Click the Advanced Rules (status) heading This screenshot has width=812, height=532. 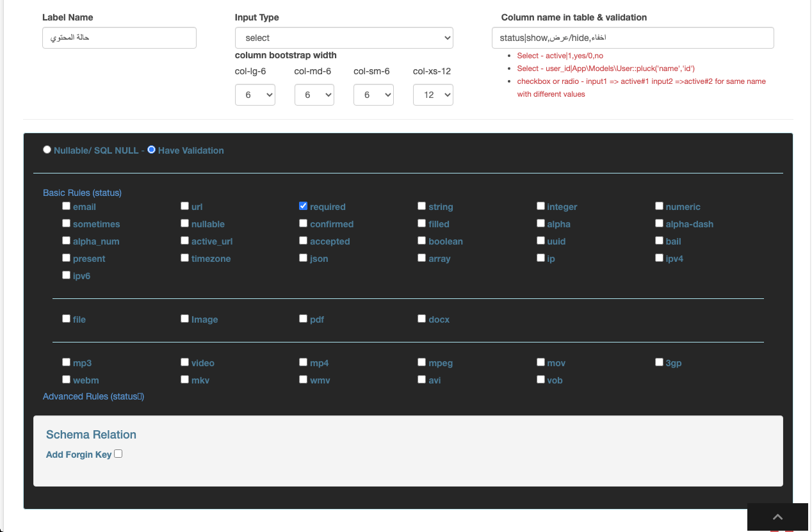pyautogui.click(x=93, y=396)
